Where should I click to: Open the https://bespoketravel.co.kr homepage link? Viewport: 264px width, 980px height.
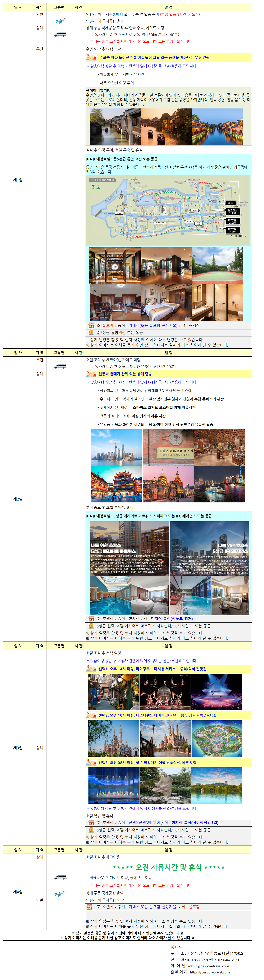[210, 972]
